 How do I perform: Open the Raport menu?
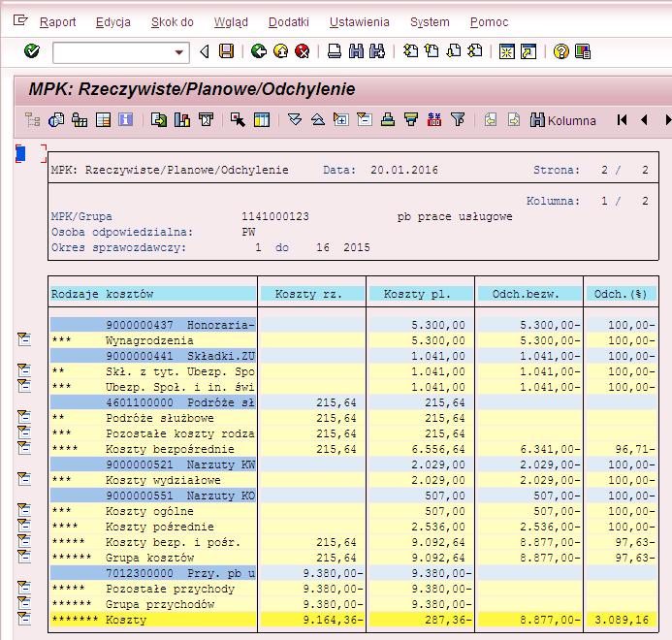[57, 22]
